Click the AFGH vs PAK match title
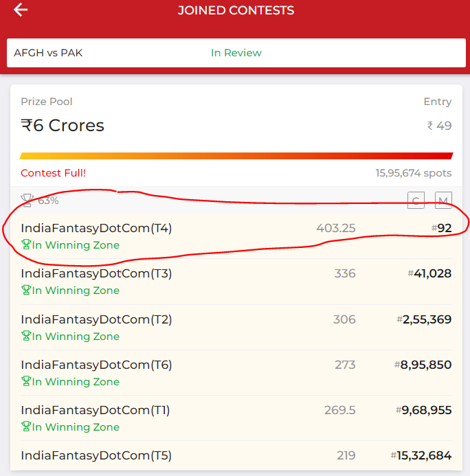 click(48, 53)
